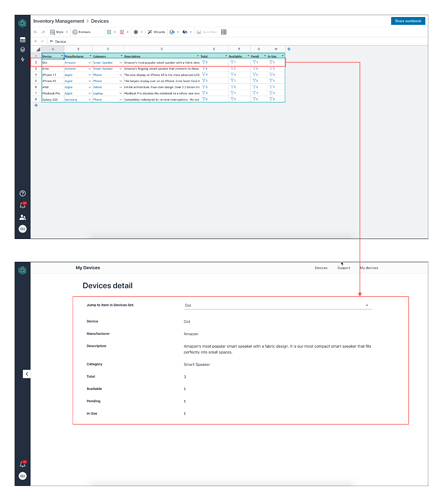Switch to the My devices tab
Screen dimensions: 445x500
click(x=369, y=268)
